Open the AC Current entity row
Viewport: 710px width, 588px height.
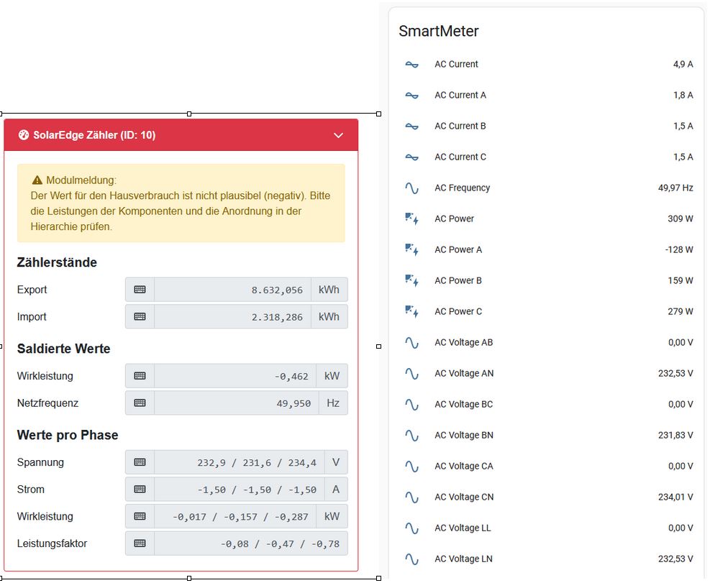(x=456, y=64)
